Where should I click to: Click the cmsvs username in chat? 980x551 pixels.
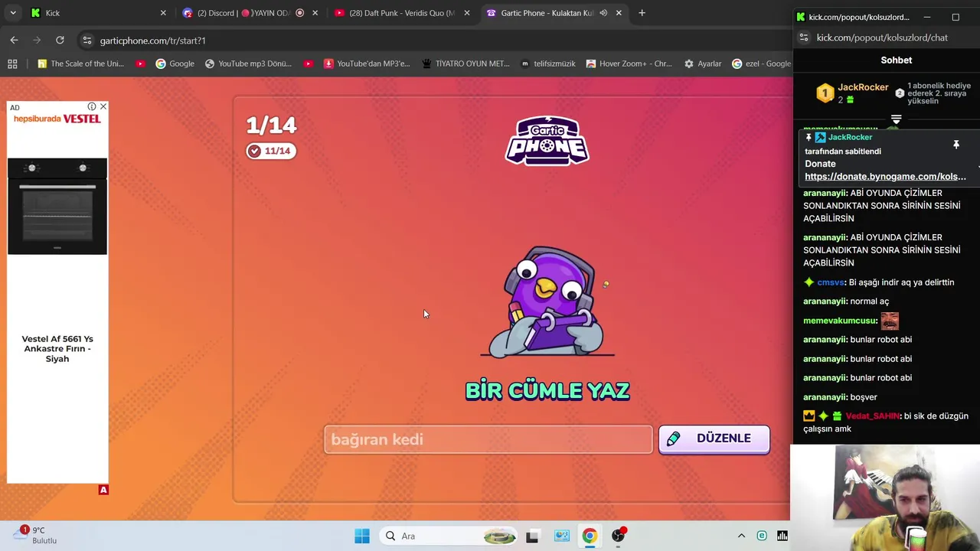(831, 282)
